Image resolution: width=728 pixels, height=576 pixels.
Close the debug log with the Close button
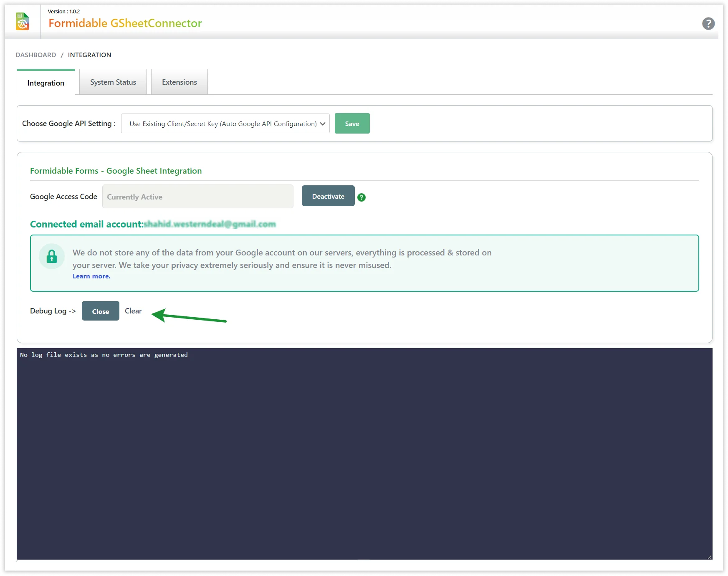(x=101, y=311)
